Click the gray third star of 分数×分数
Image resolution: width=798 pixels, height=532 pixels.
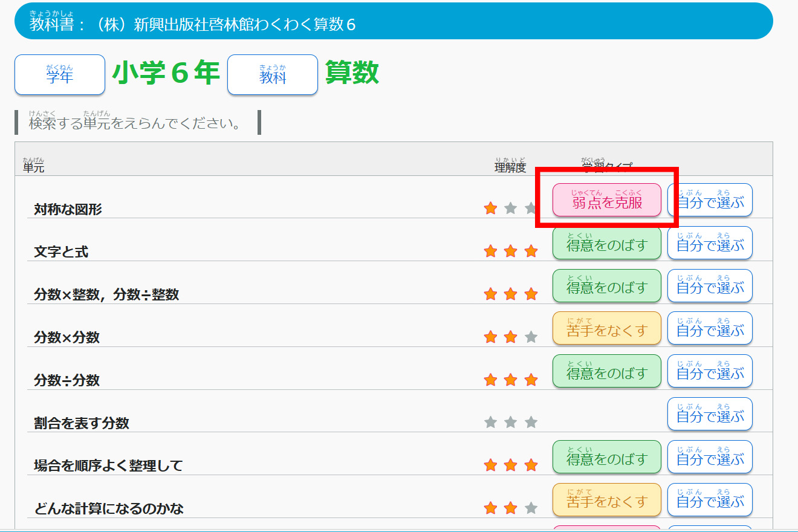531,337
